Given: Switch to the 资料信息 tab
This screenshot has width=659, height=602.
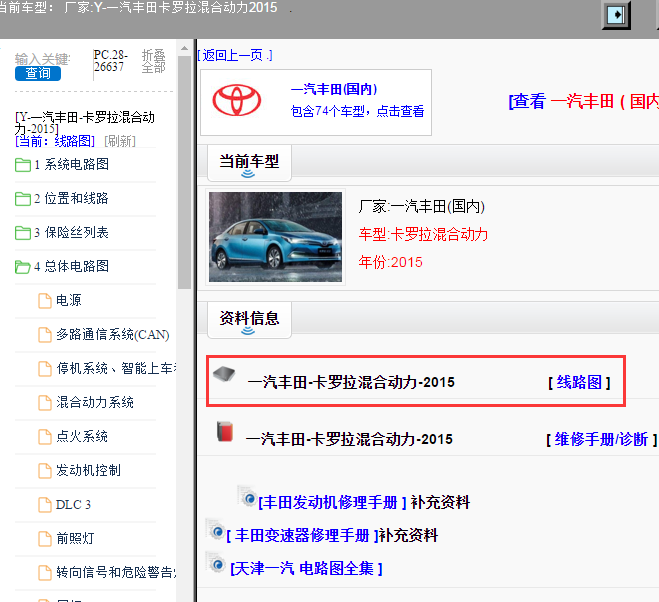Looking at the screenshot, I should pos(249,320).
